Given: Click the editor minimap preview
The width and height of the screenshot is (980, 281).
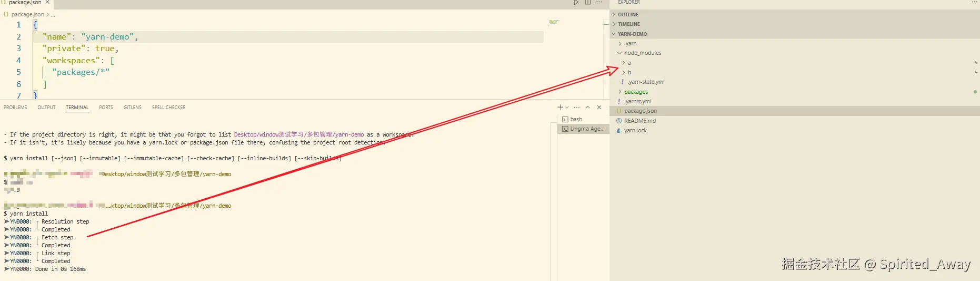Looking at the screenshot, I should click(x=554, y=22).
